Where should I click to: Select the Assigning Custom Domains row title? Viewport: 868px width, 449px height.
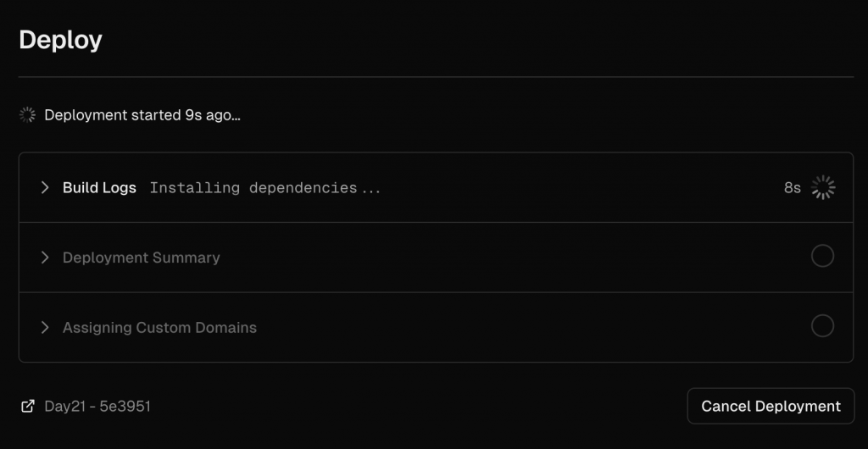point(159,327)
